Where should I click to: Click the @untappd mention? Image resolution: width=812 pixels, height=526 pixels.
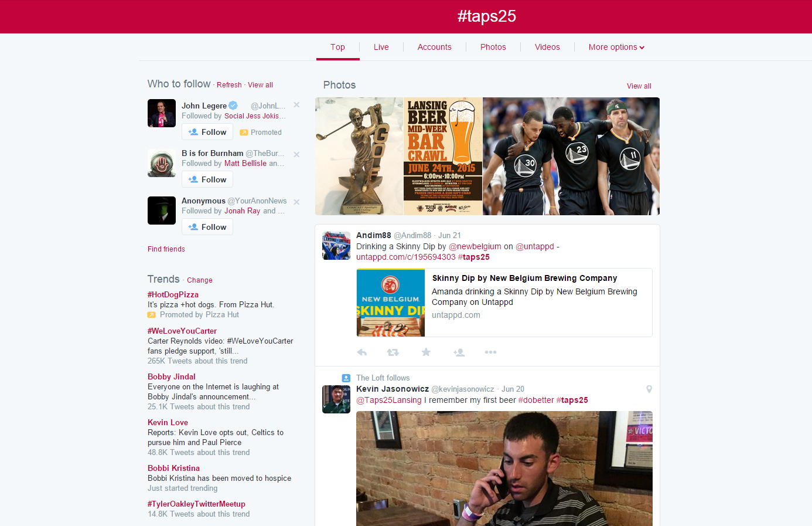point(535,246)
